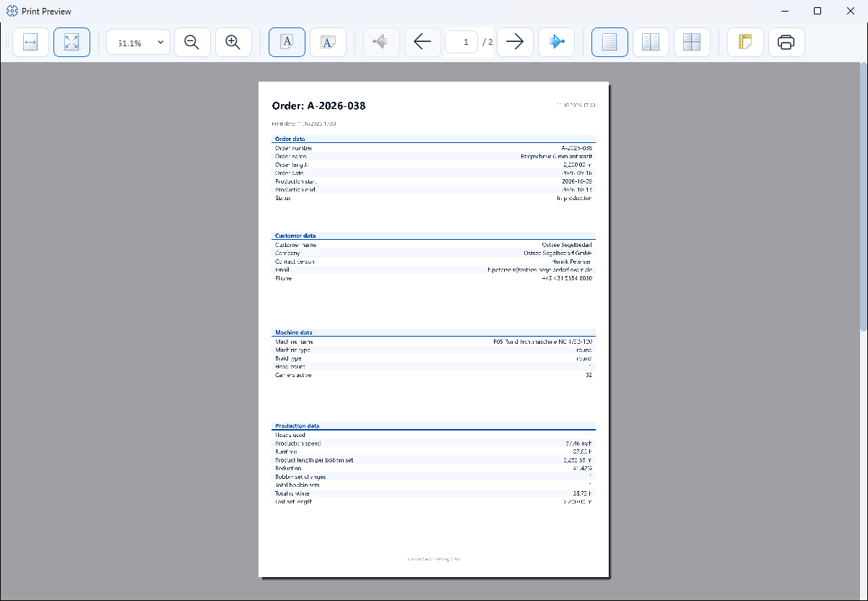Click the 'Contact person' row label
Viewport: 868px width, 601px height.
pos(295,261)
